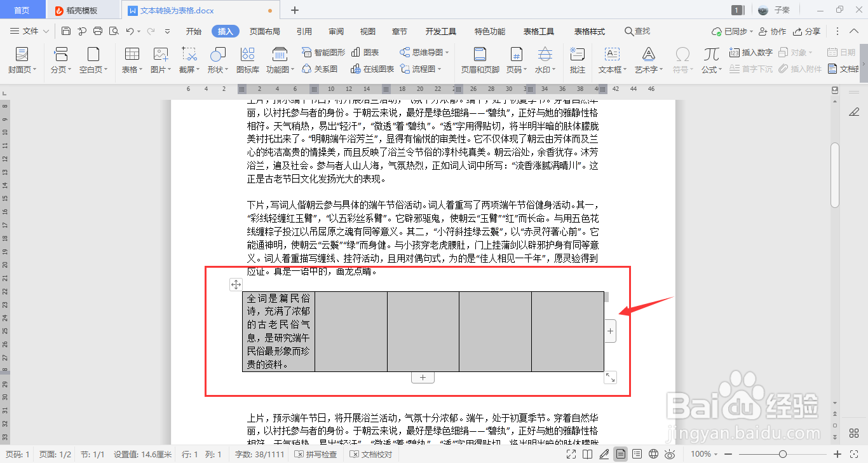Expand the 流程图 flowchart dropdown
This screenshot has width=868, height=463.
tap(439, 69)
